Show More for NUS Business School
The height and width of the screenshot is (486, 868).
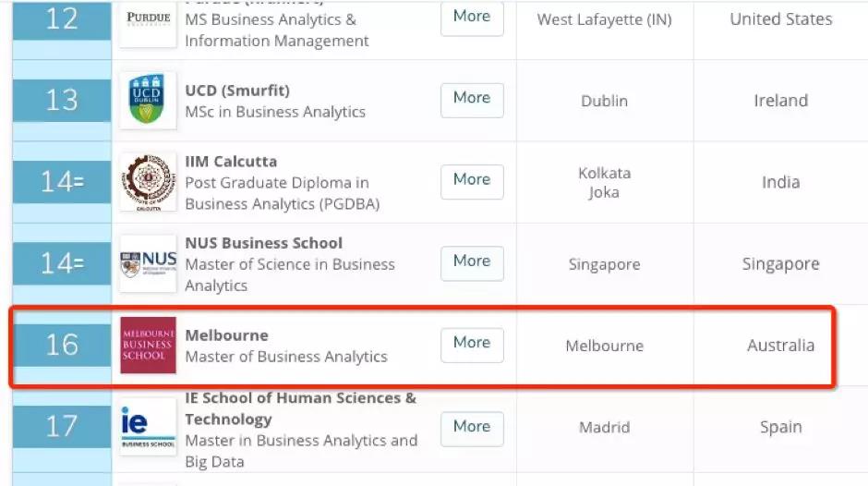472,262
